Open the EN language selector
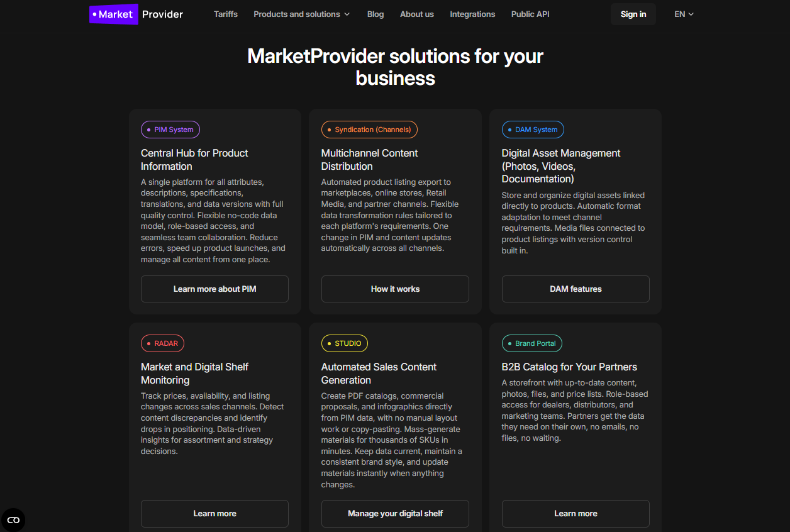Image resolution: width=790 pixels, height=532 pixels. tap(684, 14)
